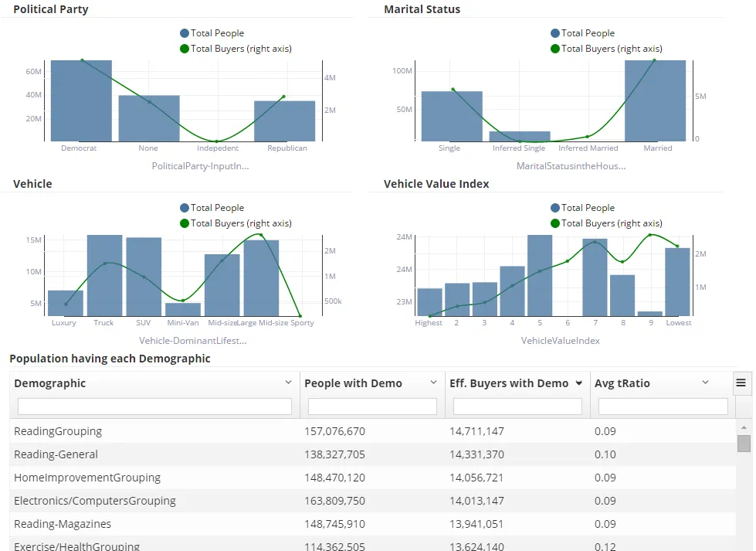756x551 pixels.
Task: Click the value 157,076,670 cell
Action: click(x=334, y=431)
